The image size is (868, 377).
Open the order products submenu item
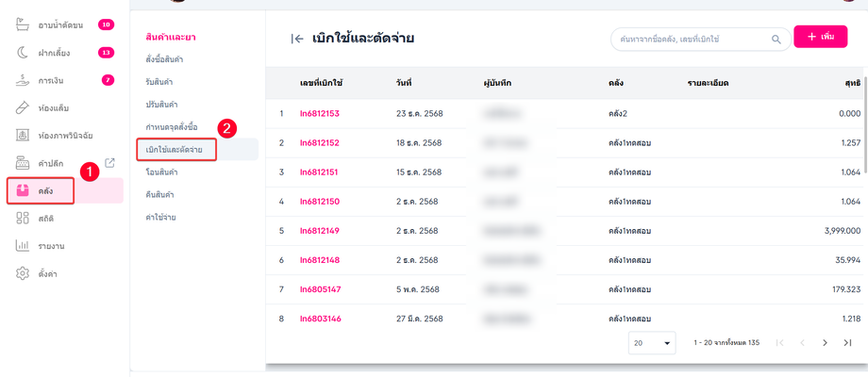(164, 59)
